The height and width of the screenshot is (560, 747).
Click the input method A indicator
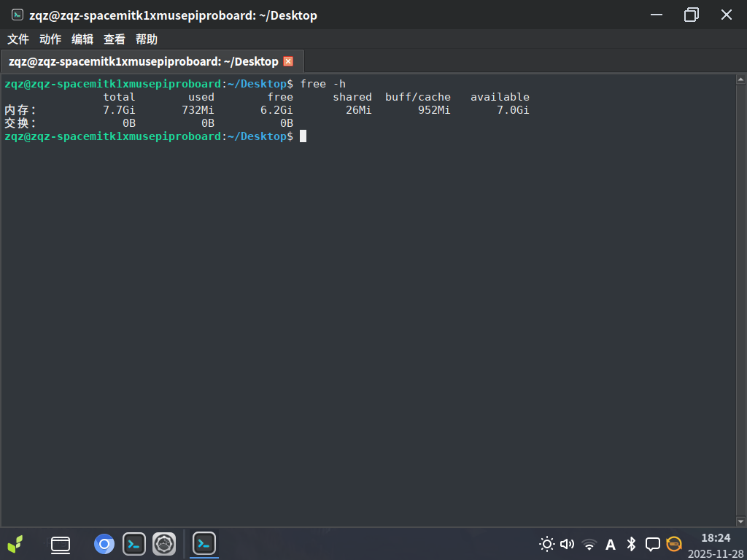pos(611,544)
